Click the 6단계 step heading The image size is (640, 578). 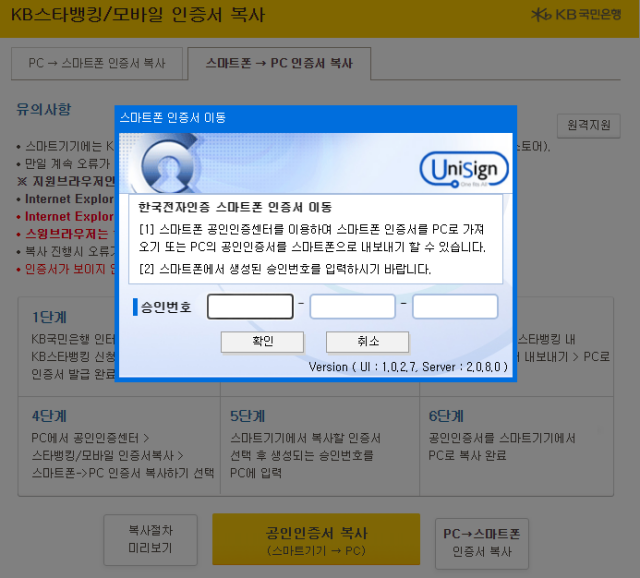point(446,416)
